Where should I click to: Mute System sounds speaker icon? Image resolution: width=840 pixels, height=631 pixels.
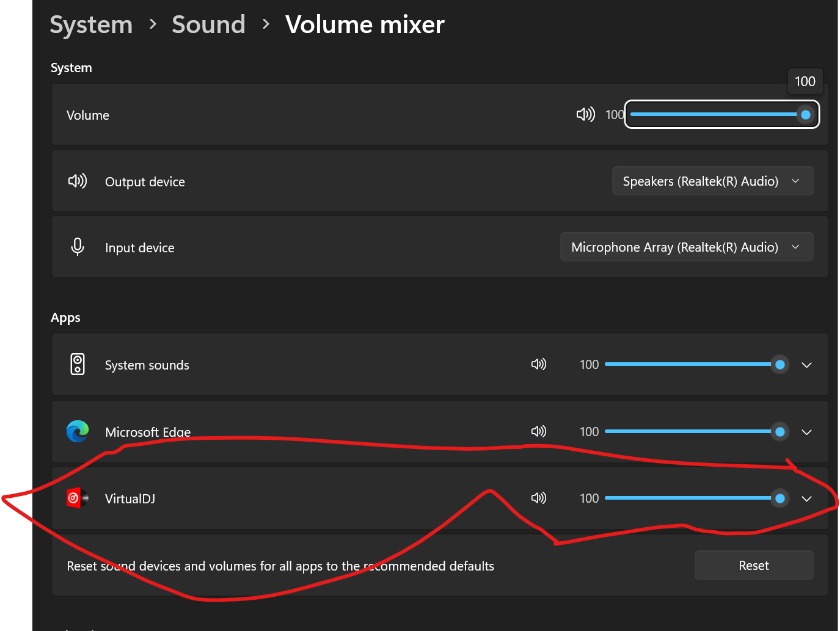point(538,365)
